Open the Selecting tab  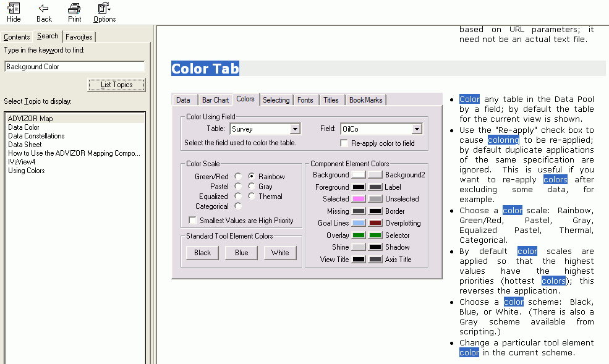[x=276, y=100]
